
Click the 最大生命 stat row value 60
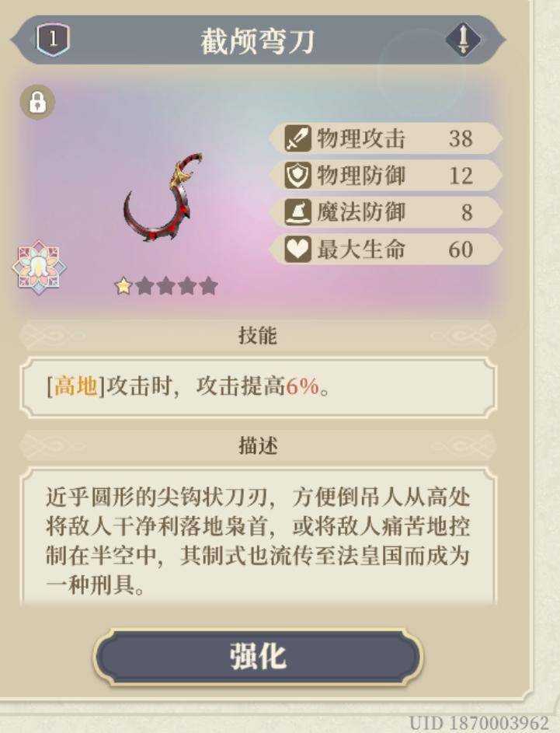point(461,250)
